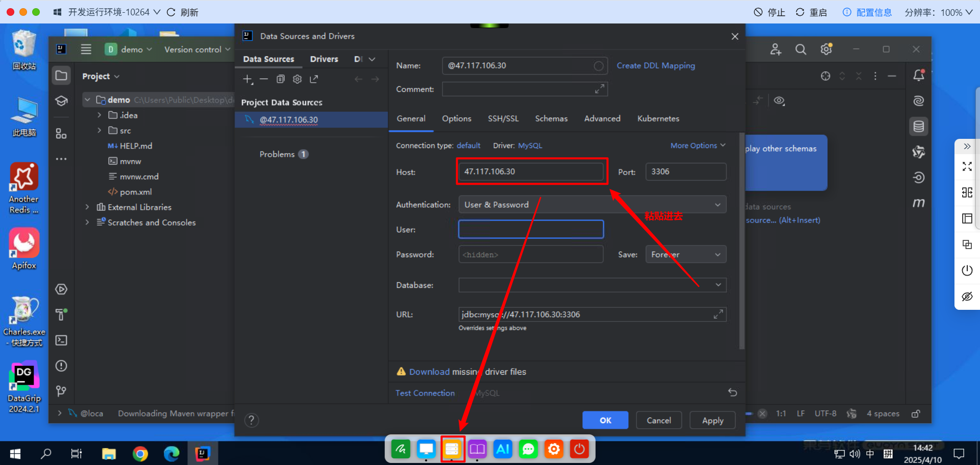Open the Project tool window folder icon
Screen dimensions: 980x465
pyautogui.click(x=61, y=76)
